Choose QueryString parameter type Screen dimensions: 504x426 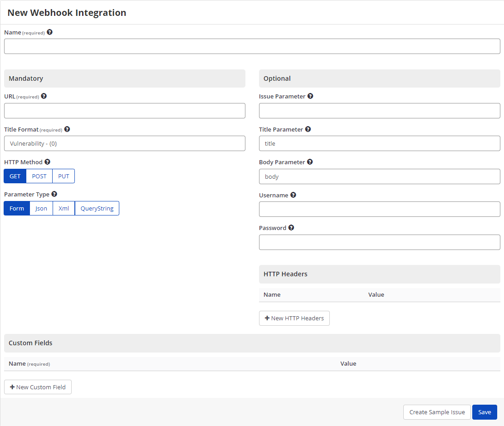pyautogui.click(x=97, y=208)
